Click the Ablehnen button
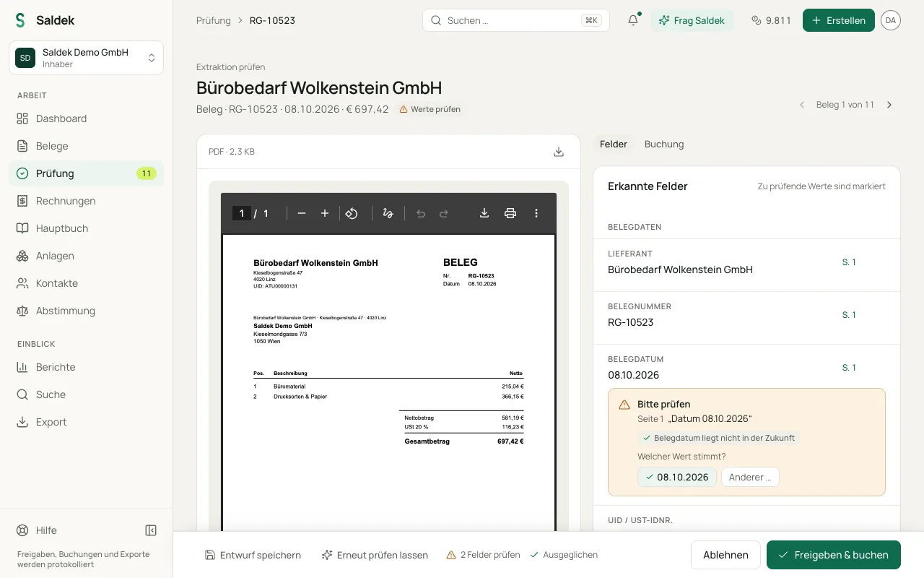 (x=725, y=555)
